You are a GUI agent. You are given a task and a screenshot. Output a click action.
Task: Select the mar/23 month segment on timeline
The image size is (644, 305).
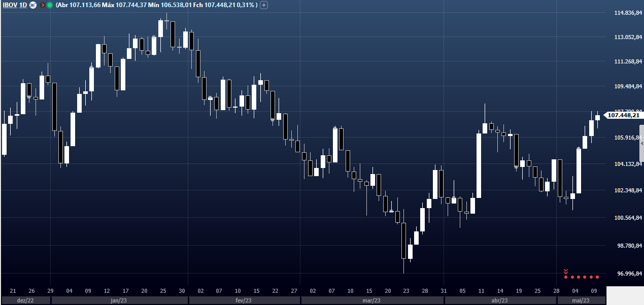pos(371,300)
